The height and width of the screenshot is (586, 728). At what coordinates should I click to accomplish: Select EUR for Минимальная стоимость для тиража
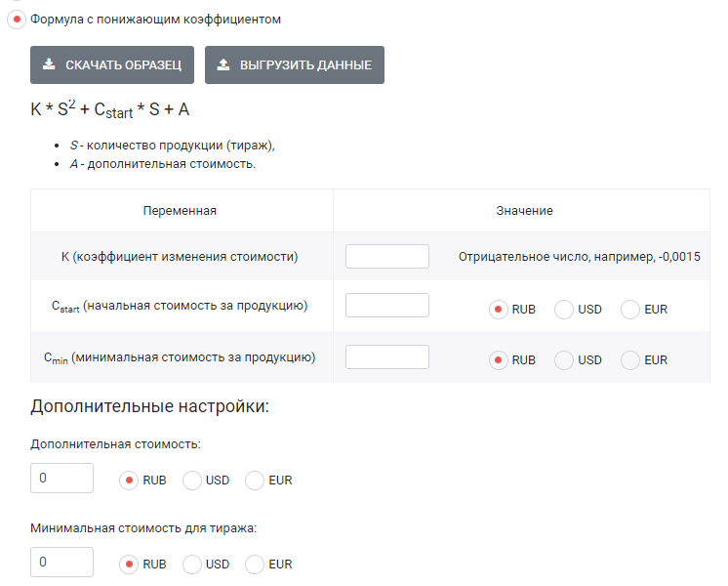tap(255, 565)
